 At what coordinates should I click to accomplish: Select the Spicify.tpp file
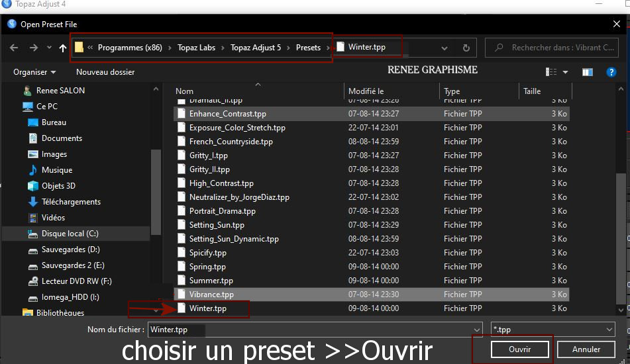pos(371,253)
